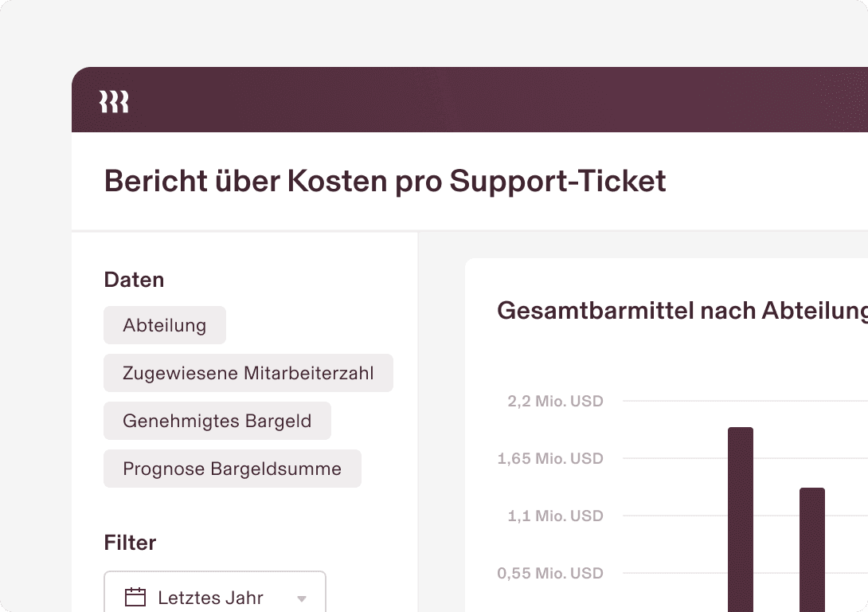This screenshot has width=868, height=612.
Task: Click the dark maroon header bar
Action: [478, 100]
